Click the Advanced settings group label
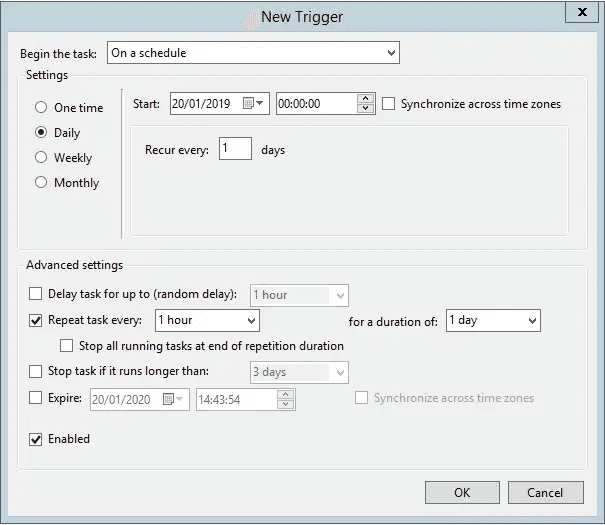605x525 pixels. tap(74, 265)
